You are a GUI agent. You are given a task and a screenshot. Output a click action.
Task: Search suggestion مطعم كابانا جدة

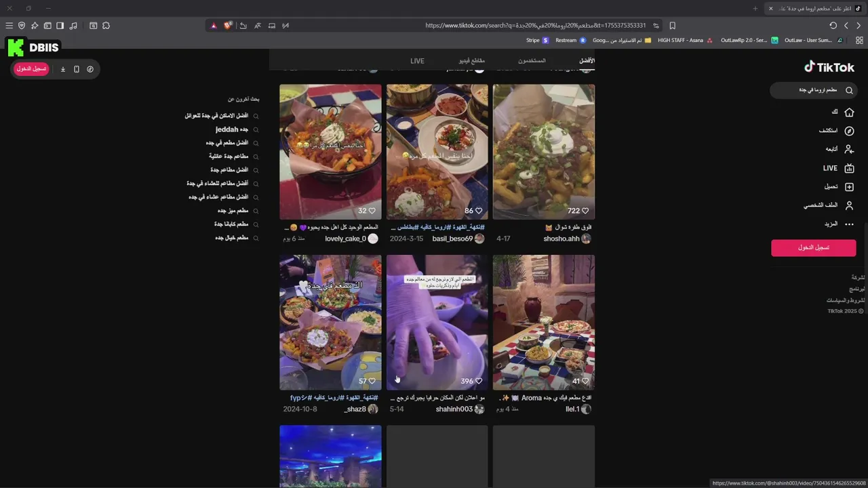[x=231, y=224]
